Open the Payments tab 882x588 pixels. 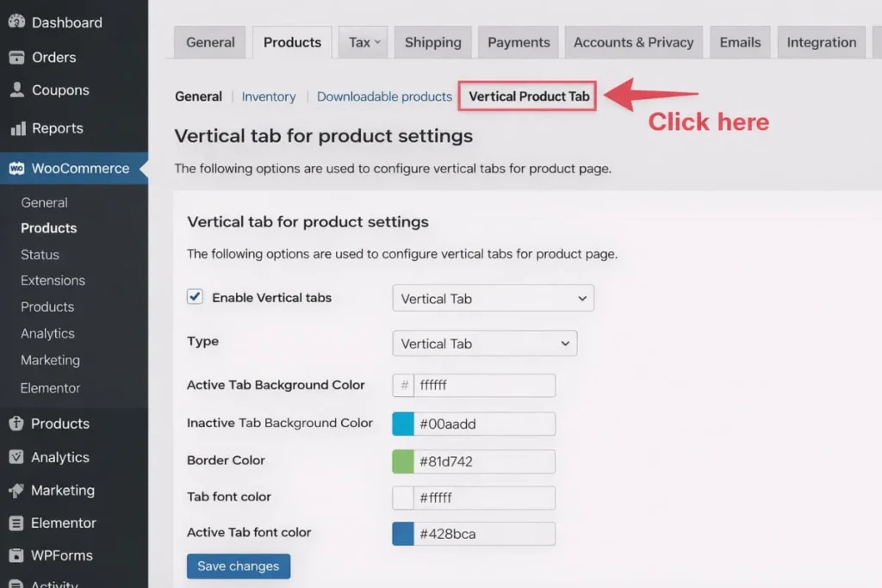tap(518, 42)
